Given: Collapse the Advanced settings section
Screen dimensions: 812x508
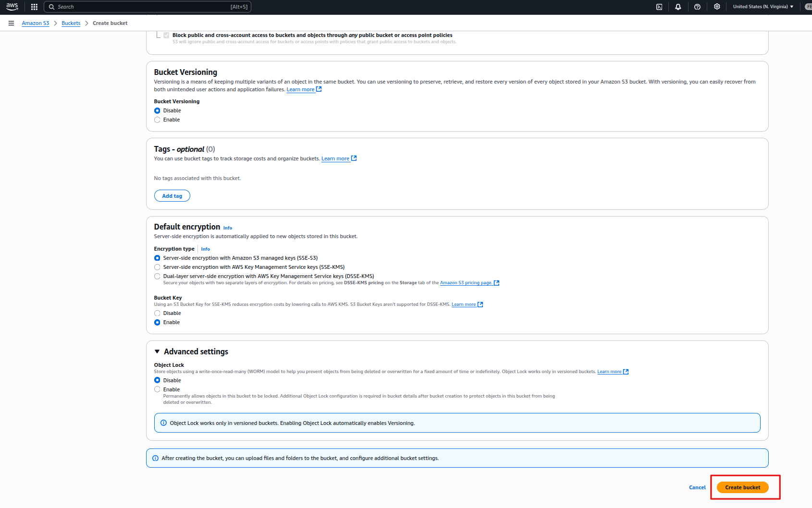Looking at the screenshot, I should click(x=157, y=351).
